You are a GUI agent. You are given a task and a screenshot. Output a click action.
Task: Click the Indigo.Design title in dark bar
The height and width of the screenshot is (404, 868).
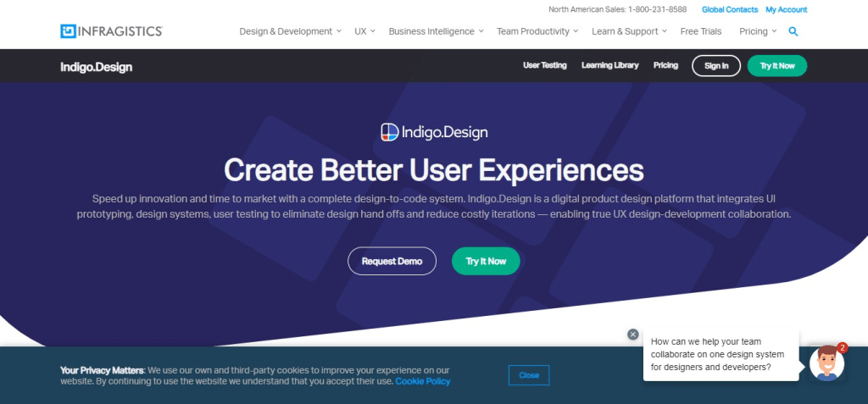[97, 67]
